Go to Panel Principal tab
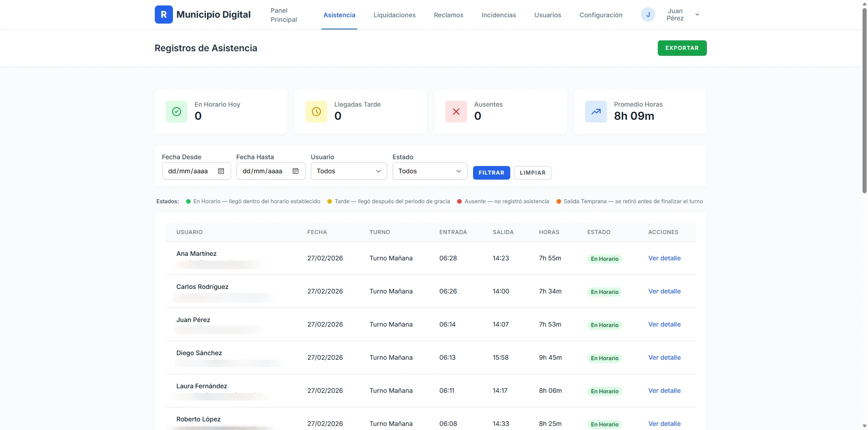Screen dimensions: 868x430 point(284,15)
